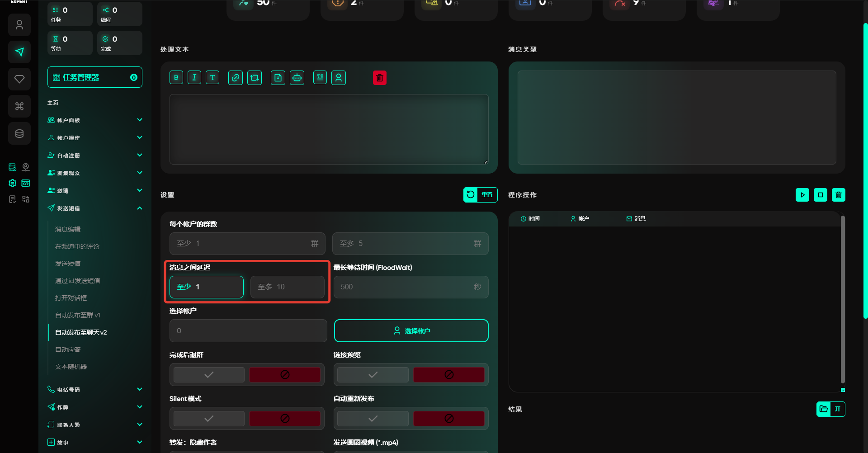Viewport: 868px width, 453px height.
Task: Click the robot icon in text toolbar
Action: click(x=297, y=78)
